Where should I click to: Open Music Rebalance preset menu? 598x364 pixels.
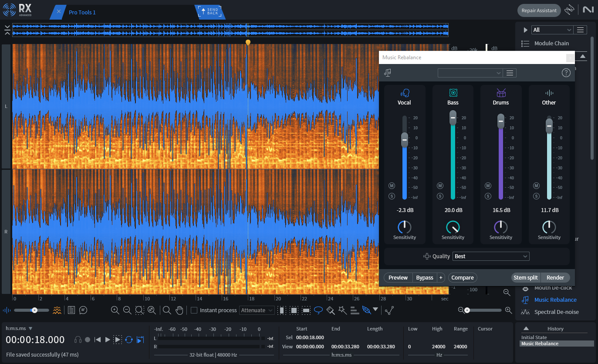510,73
